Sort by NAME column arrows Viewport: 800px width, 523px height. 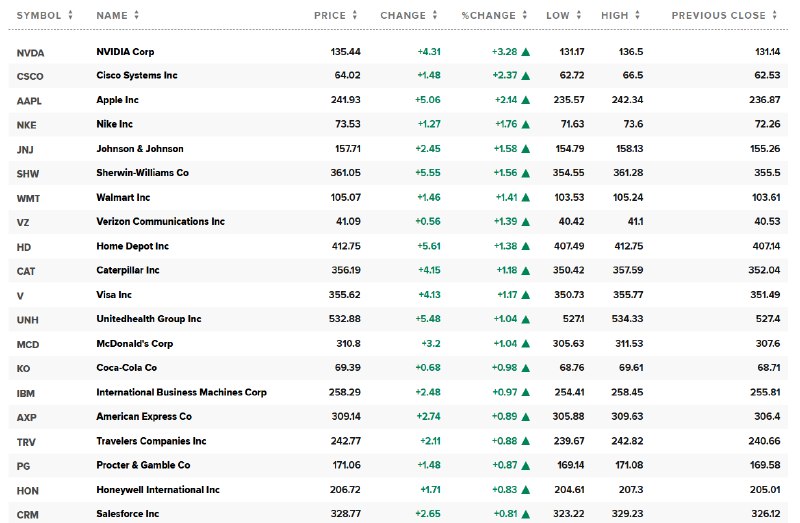click(x=136, y=15)
